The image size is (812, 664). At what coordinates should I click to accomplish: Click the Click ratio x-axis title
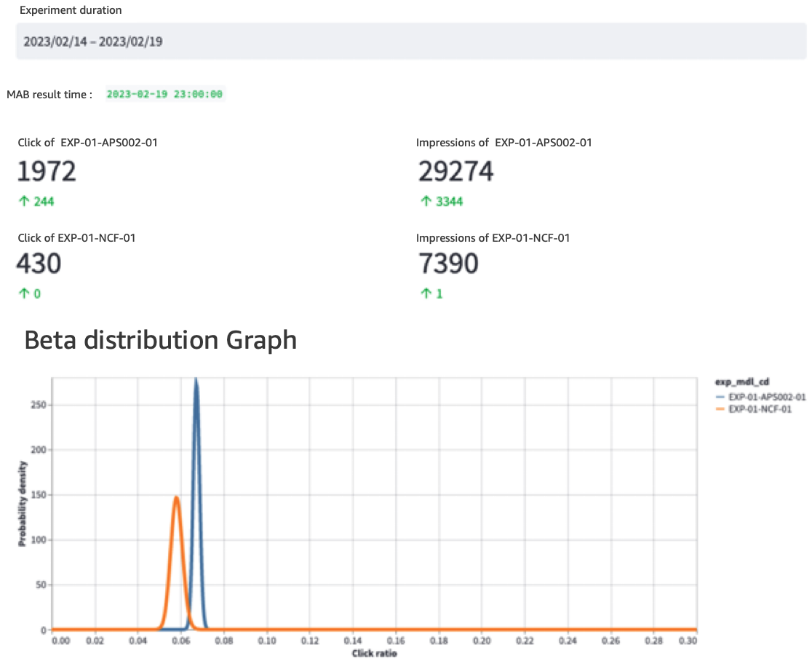pyautogui.click(x=375, y=654)
